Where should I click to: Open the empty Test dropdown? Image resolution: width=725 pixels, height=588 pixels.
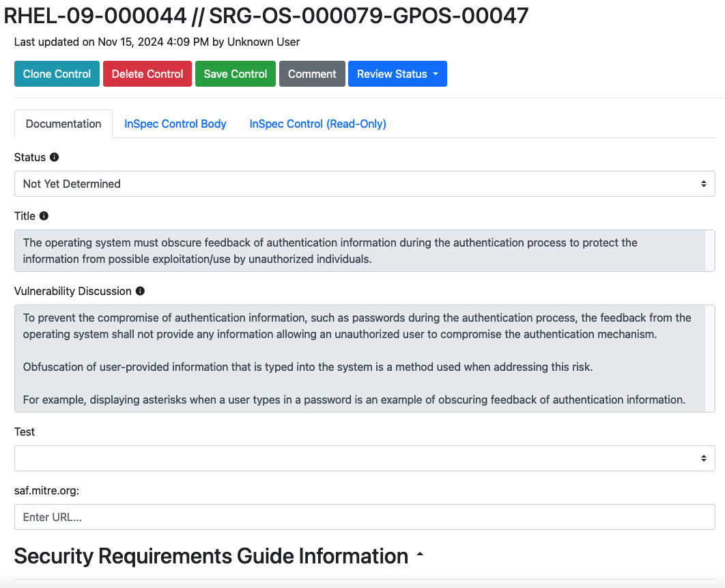(x=365, y=458)
